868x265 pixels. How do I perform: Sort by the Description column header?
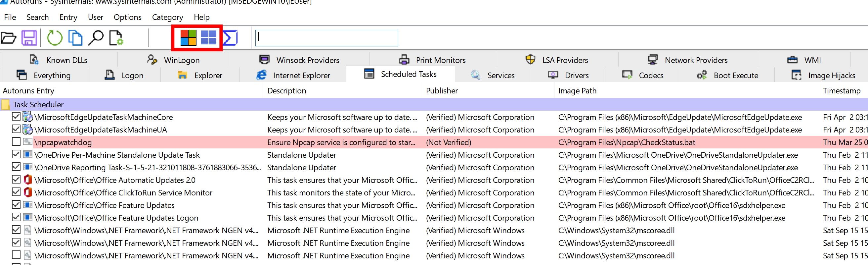(342, 91)
